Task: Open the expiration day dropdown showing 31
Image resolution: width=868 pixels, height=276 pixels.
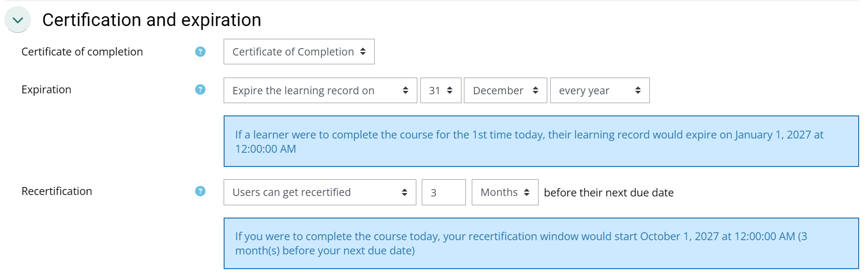Action: [440, 90]
